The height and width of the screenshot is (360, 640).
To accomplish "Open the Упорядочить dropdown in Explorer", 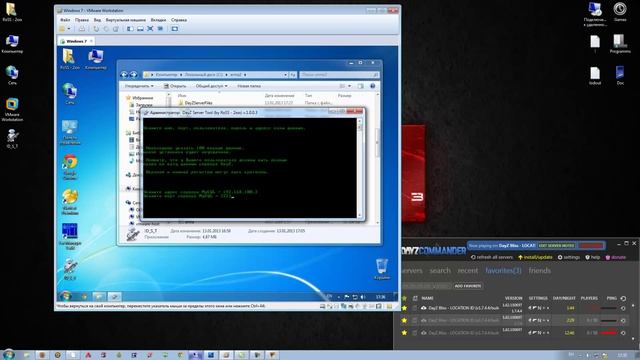I will pyautogui.click(x=139, y=86).
